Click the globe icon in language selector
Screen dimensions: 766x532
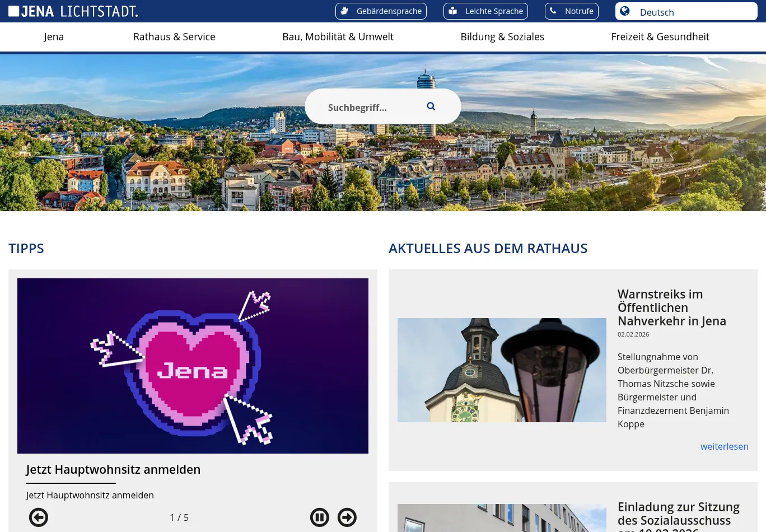pyautogui.click(x=625, y=11)
